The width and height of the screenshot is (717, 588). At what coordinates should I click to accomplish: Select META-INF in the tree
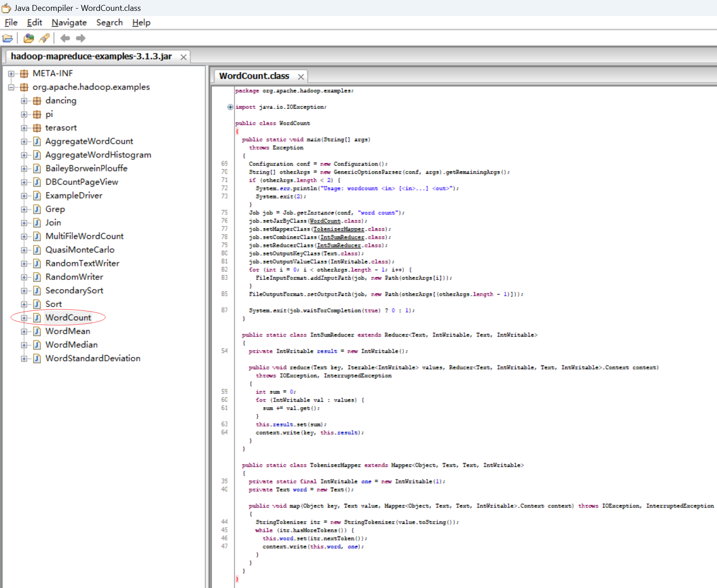tap(52, 73)
